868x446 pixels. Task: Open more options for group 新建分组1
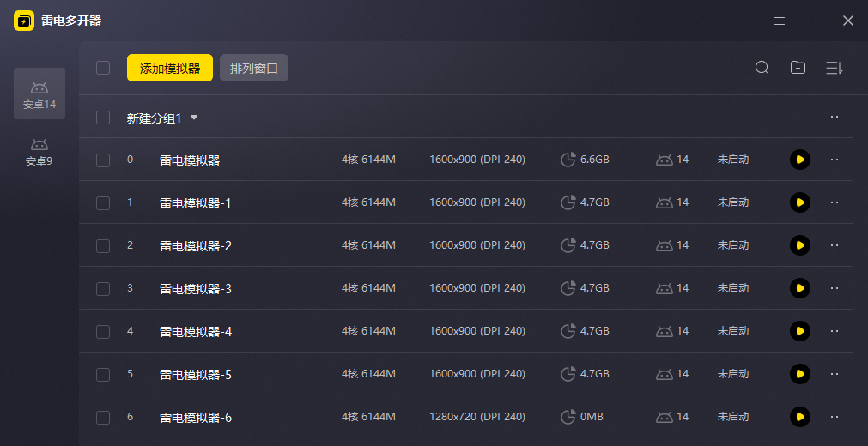835,117
